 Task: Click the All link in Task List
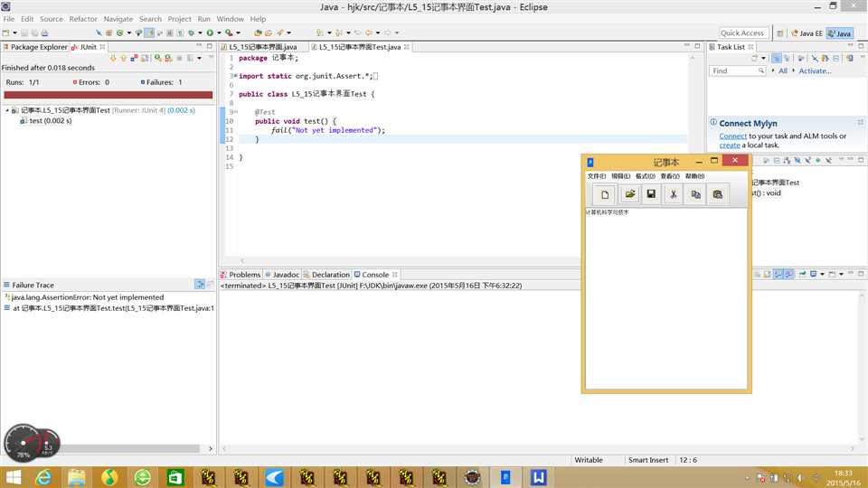tap(783, 70)
